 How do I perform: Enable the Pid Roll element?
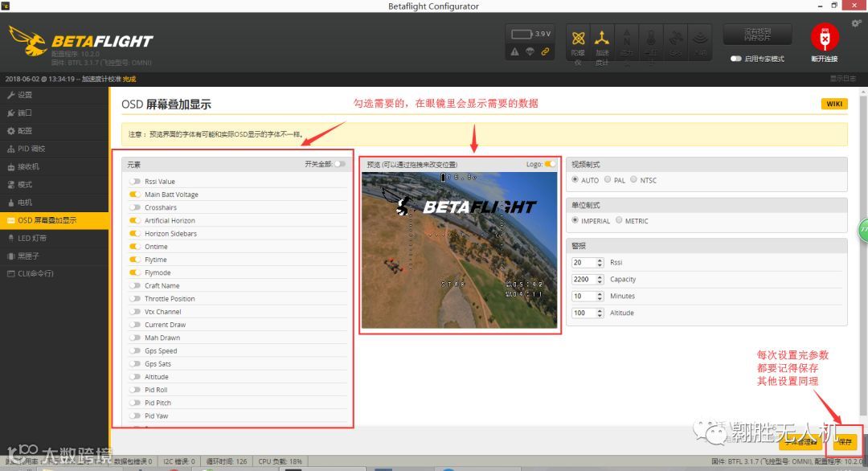(135, 390)
